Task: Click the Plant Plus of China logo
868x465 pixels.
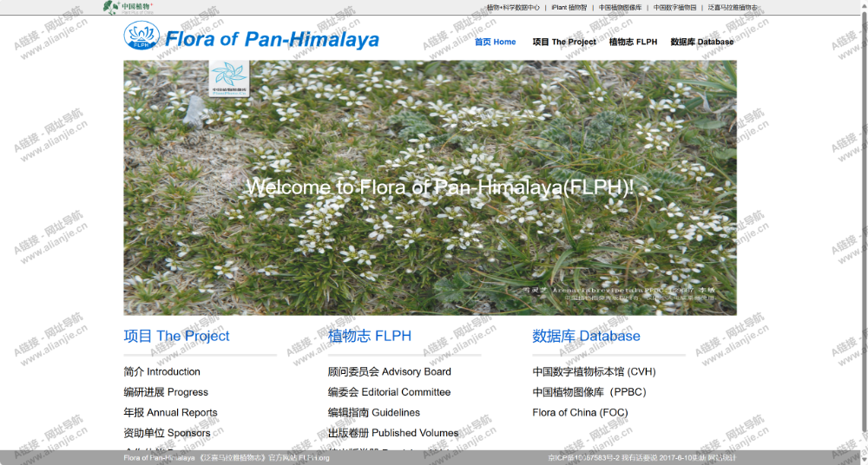Action: (128, 7)
